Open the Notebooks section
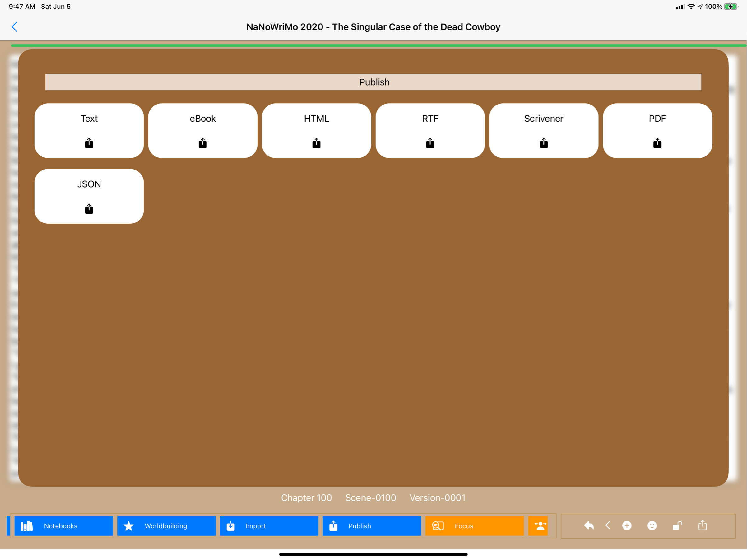 tap(63, 525)
